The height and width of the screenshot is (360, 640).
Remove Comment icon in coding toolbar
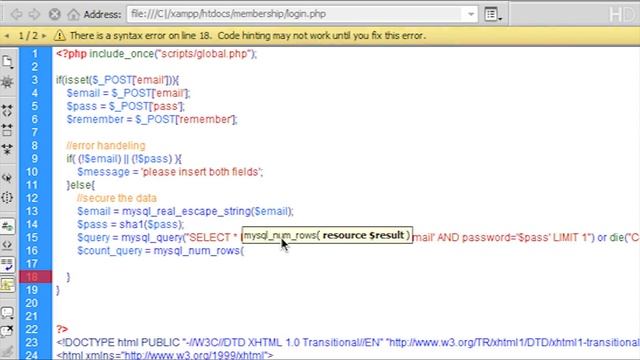click(x=7, y=331)
